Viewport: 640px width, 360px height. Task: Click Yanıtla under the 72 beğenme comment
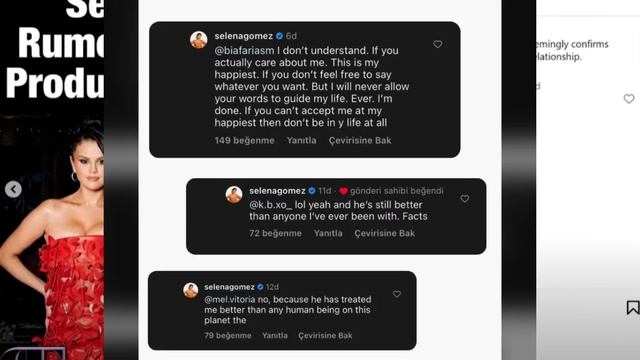328,233
